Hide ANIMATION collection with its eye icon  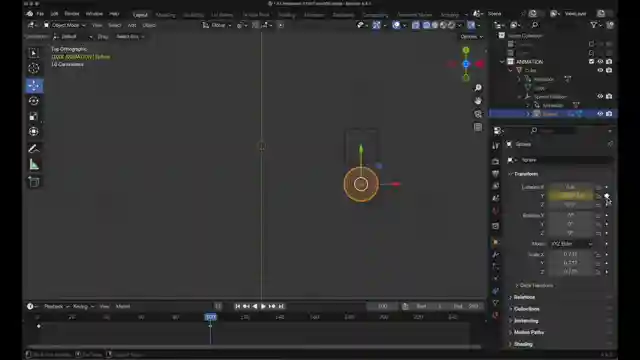600,62
